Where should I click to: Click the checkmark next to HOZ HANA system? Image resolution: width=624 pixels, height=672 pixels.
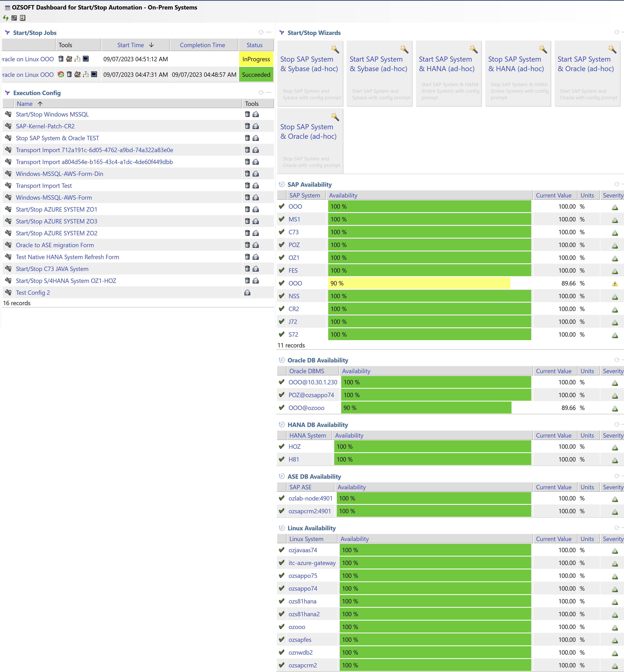click(x=282, y=446)
